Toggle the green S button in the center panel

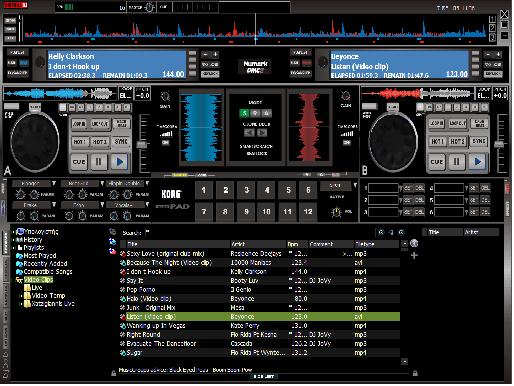[244, 113]
